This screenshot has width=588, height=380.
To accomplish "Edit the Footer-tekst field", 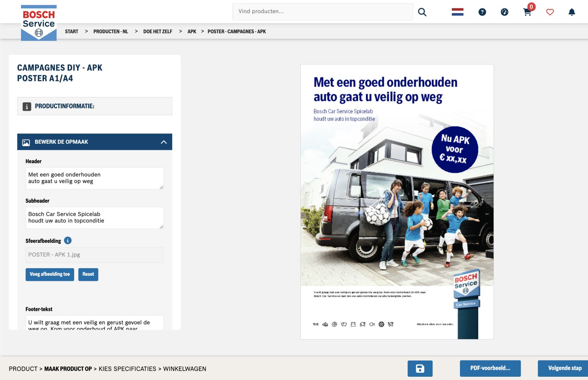I will point(95,322).
